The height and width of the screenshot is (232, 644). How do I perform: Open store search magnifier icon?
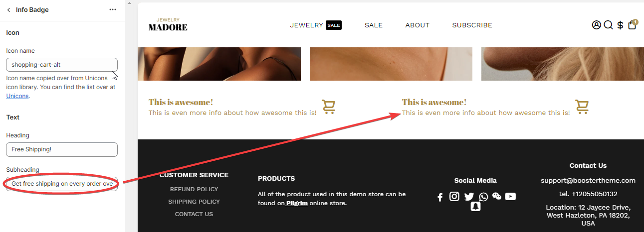coord(608,25)
